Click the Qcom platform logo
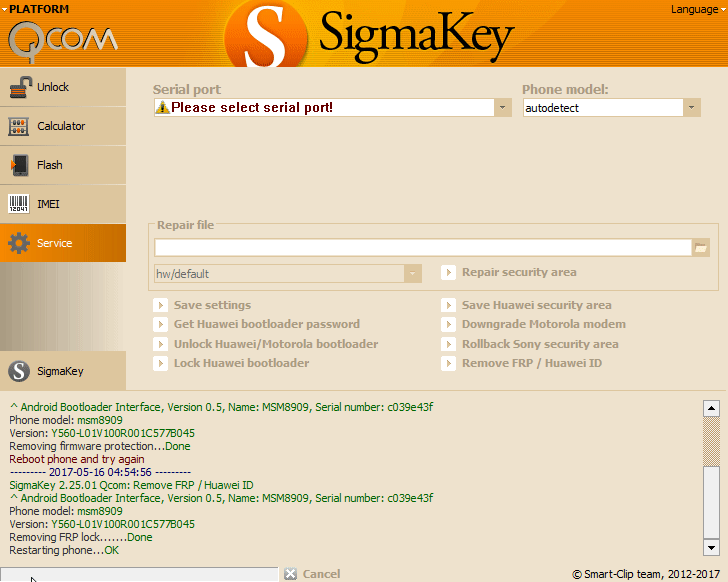 click(x=63, y=42)
